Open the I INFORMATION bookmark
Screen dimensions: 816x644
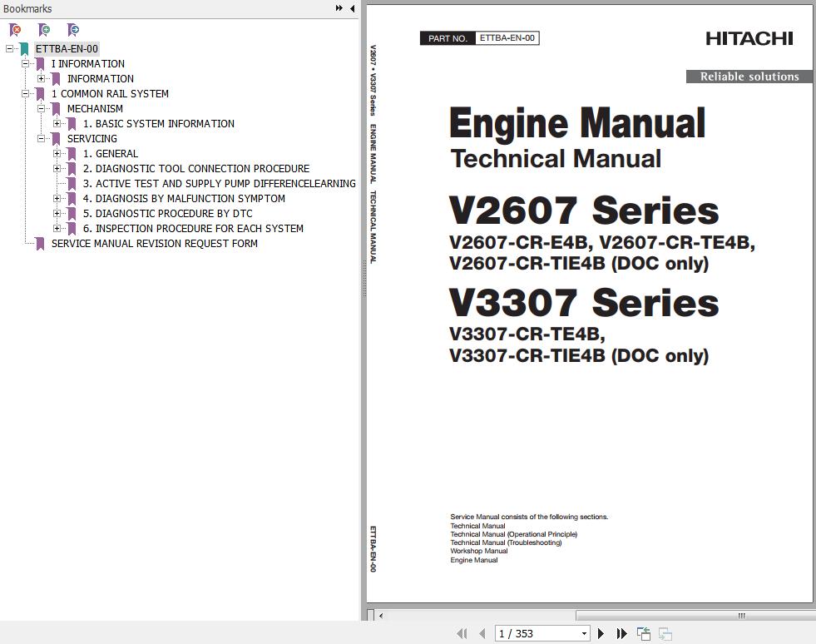tap(88, 63)
